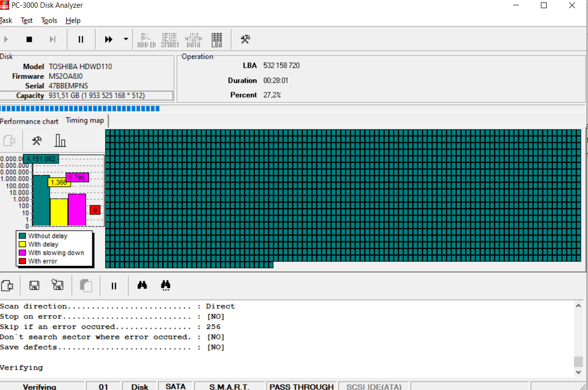Pause log output in the log toolbar
This screenshot has width=588, height=390.
(114, 286)
